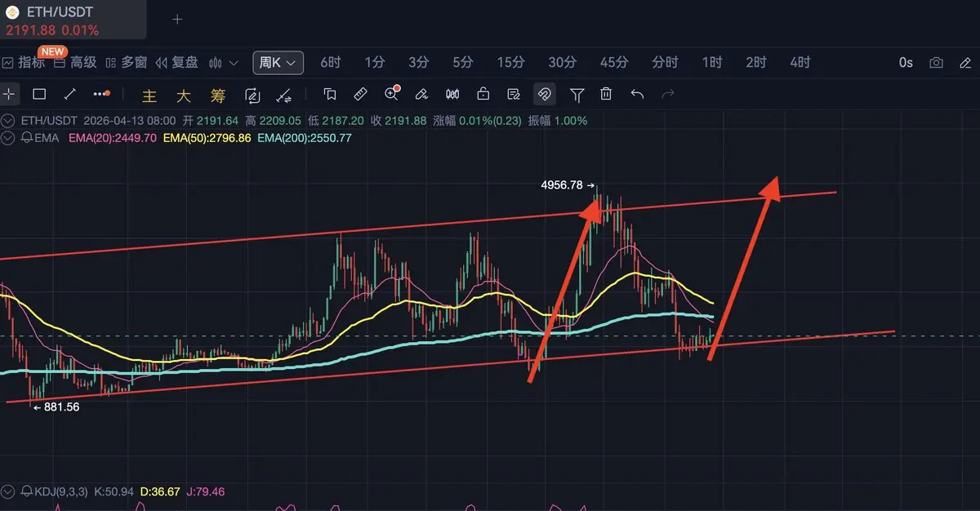Viewport: 980px width, 511px height.
Task: Click the pencil edit icon at top right
Action: [965, 63]
